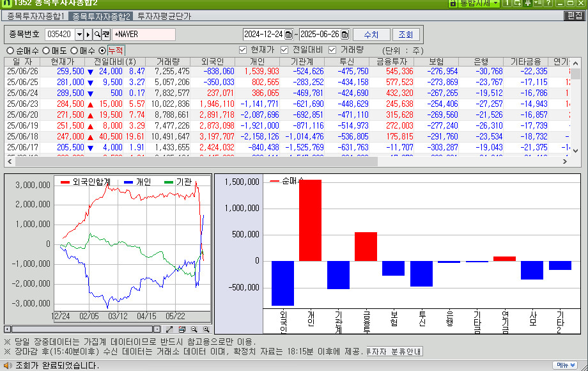Toggle the pin window icon

[x=527, y=3]
